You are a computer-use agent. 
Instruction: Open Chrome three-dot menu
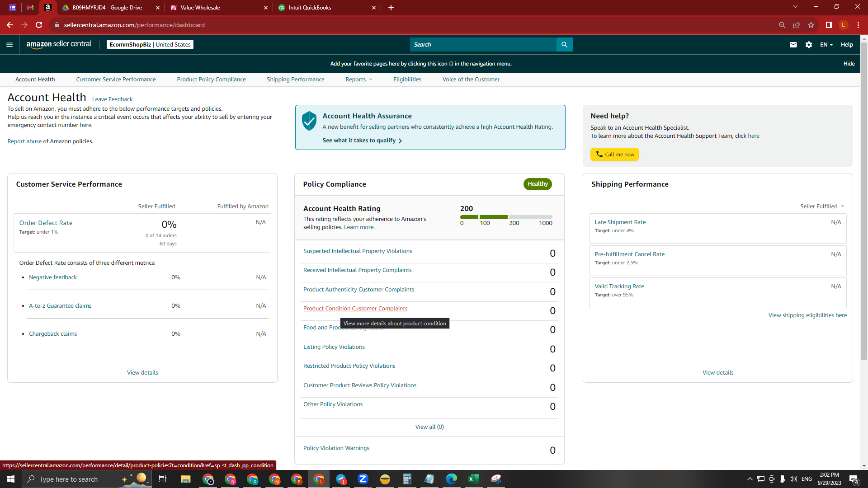[858, 25]
